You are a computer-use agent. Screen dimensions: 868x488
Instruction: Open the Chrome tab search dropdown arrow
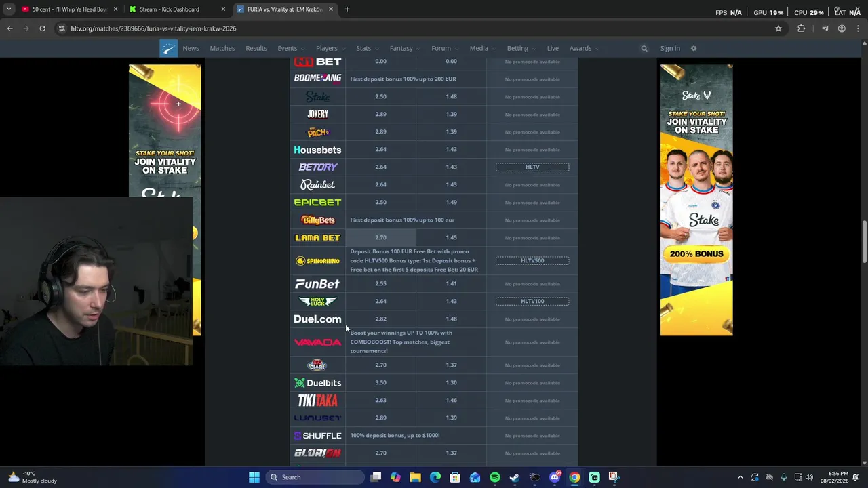coord(9,9)
